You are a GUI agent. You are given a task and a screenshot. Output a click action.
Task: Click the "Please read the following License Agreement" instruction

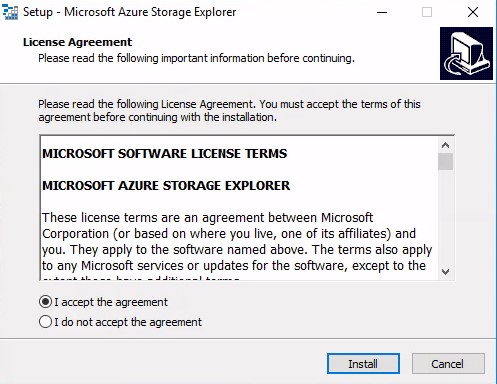pyautogui.click(x=229, y=111)
